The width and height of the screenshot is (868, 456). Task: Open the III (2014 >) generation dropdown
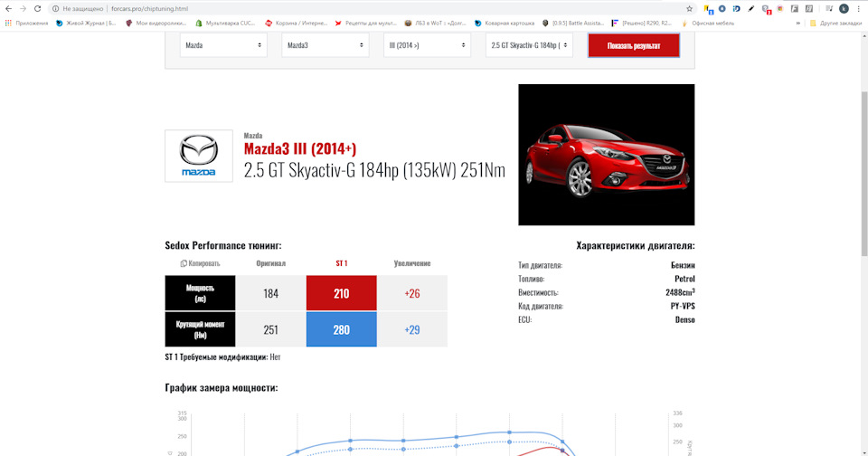pyautogui.click(x=428, y=45)
